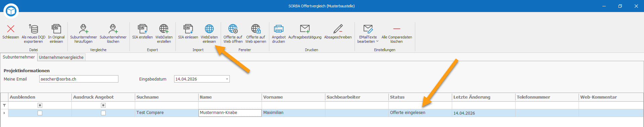
Task: Click the Suchname filter row cell
Action: pyautogui.click(x=167, y=105)
